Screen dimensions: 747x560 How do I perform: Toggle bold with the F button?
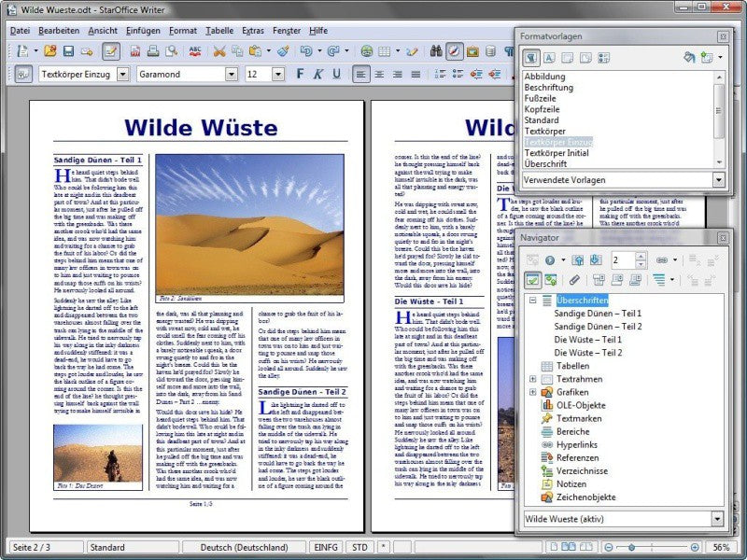click(x=300, y=74)
